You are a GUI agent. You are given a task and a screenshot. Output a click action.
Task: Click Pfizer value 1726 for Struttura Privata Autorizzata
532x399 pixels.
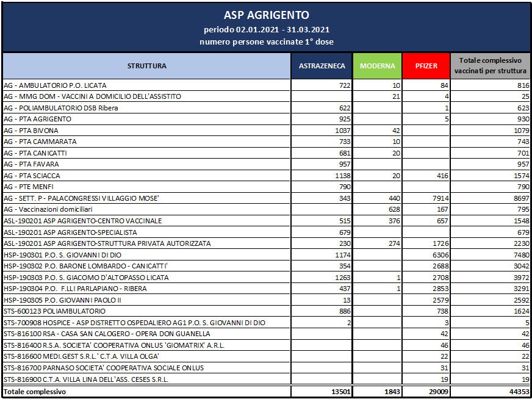click(x=442, y=243)
